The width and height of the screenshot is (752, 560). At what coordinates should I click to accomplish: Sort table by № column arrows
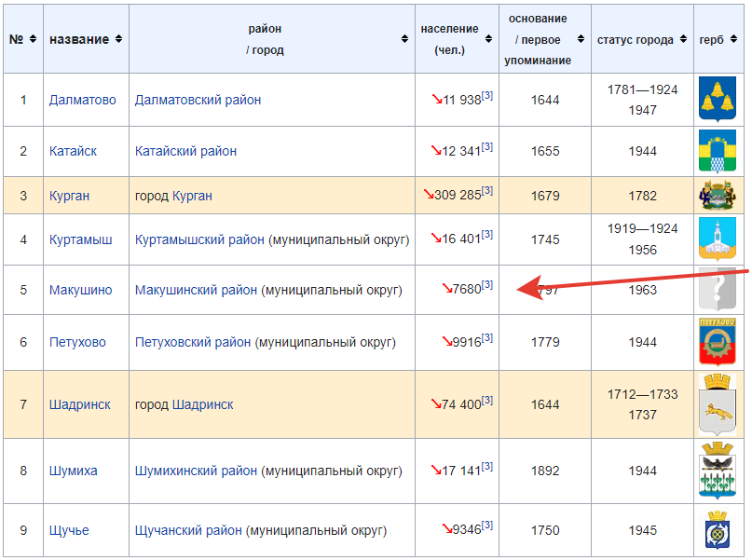34,39
